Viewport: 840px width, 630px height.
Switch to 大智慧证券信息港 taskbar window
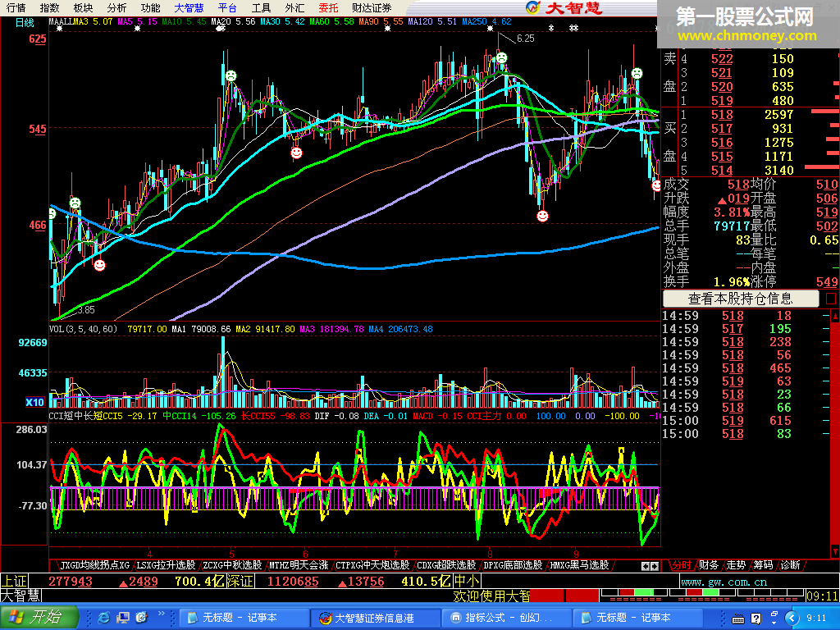[375, 618]
